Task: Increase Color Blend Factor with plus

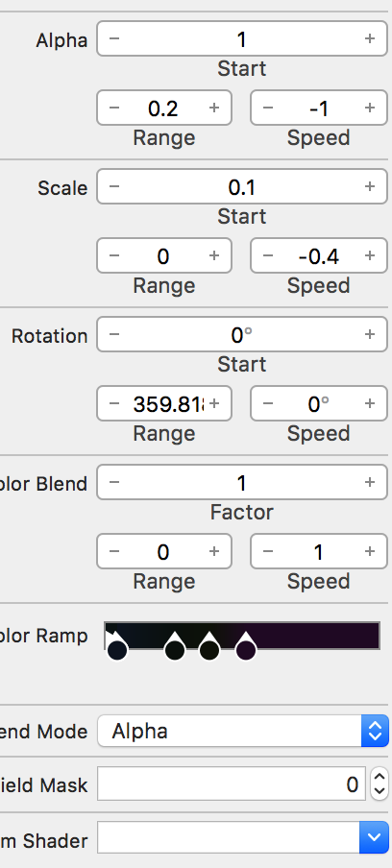Action: (x=369, y=482)
